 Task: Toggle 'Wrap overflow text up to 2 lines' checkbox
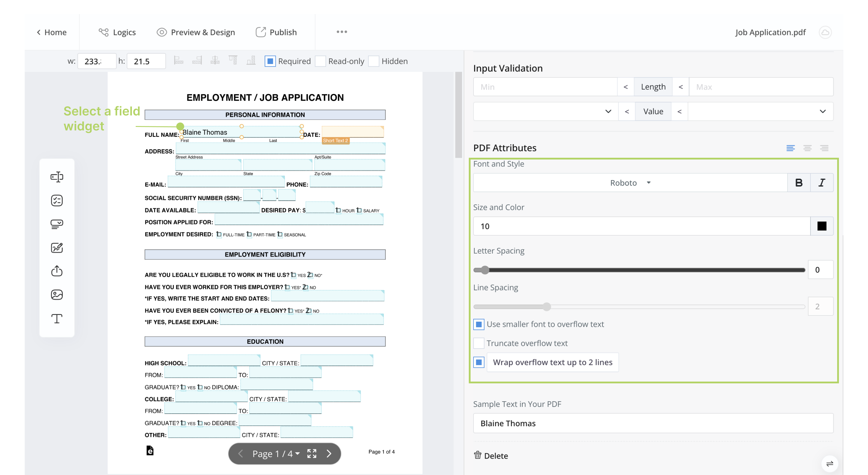click(x=480, y=362)
